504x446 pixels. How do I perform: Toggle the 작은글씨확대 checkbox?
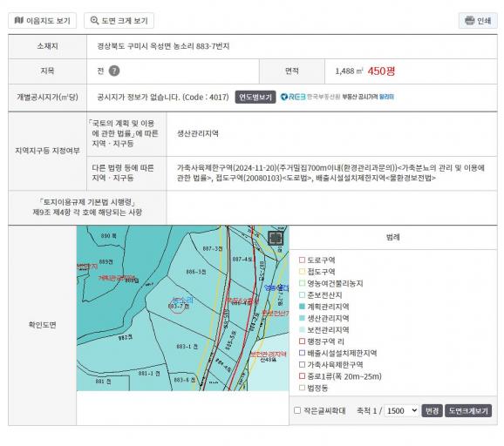(x=297, y=410)
